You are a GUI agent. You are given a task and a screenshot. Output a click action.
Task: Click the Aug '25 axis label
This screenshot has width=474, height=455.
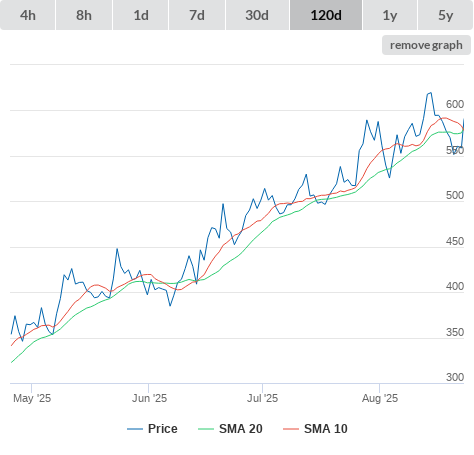[380, 398]
